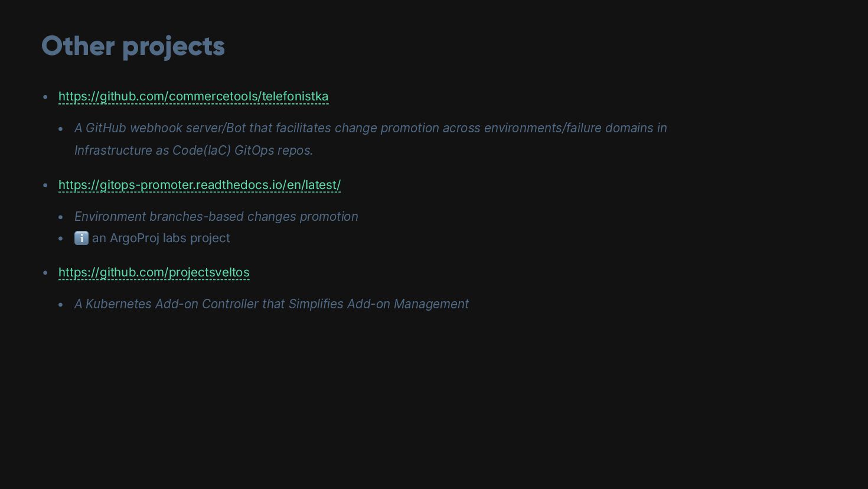Open the gitops-promoter readthedocs link

(x=200, y=185)
